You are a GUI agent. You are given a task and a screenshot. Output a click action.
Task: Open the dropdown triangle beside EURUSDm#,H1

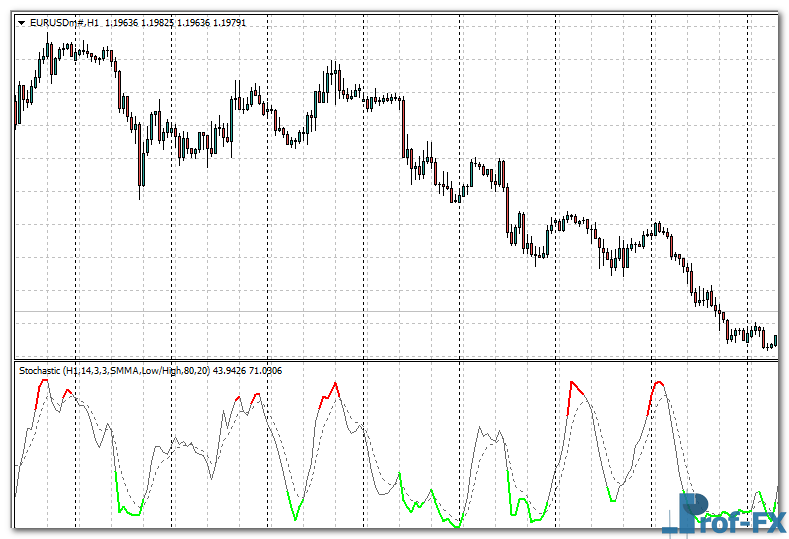(x=21, y=22)
